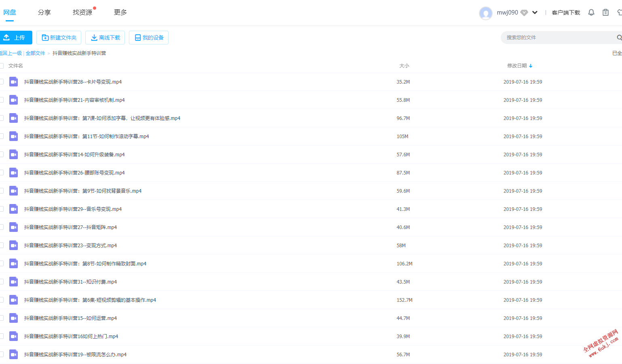Click video icon for 训营16如何上热门.mp4
This screenshot has height=364, width=622.
[x=14, y=336]
